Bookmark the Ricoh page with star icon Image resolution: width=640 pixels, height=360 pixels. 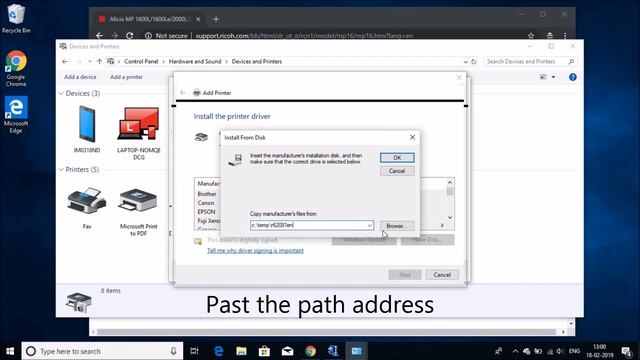coord(531,36)
